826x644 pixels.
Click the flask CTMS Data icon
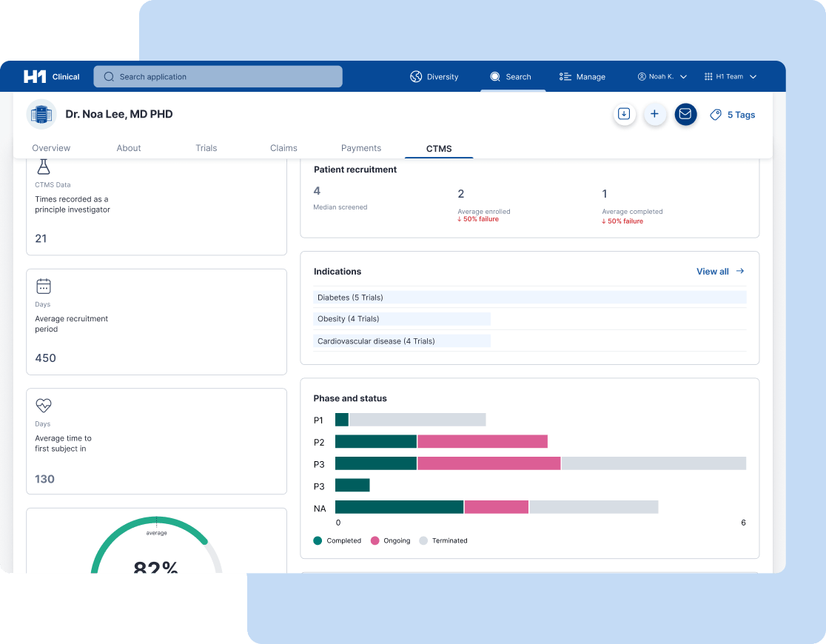tap(44, 167)
